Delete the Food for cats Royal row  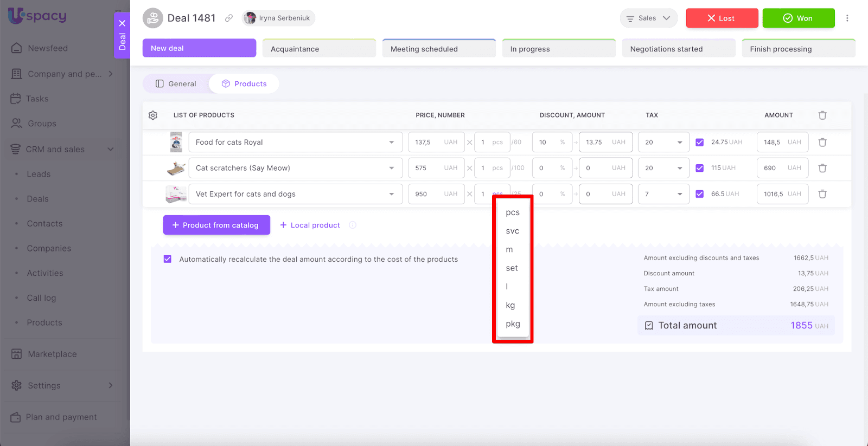(x=822, y=143)
